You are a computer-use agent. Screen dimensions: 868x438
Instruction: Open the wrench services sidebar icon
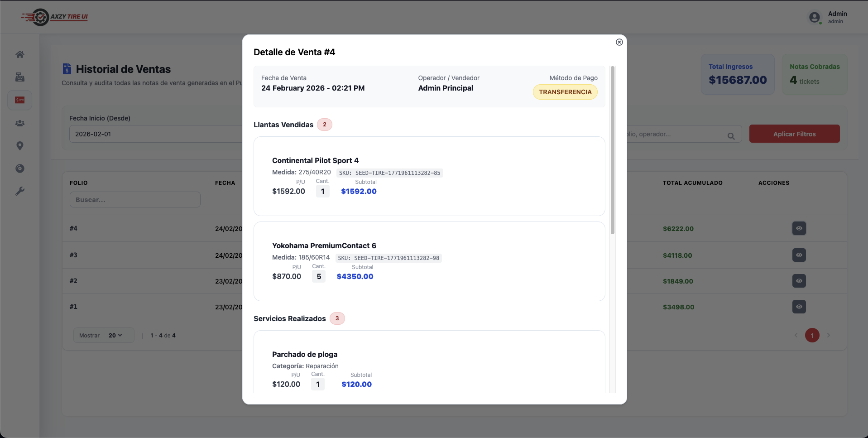[x=20, y=191]
